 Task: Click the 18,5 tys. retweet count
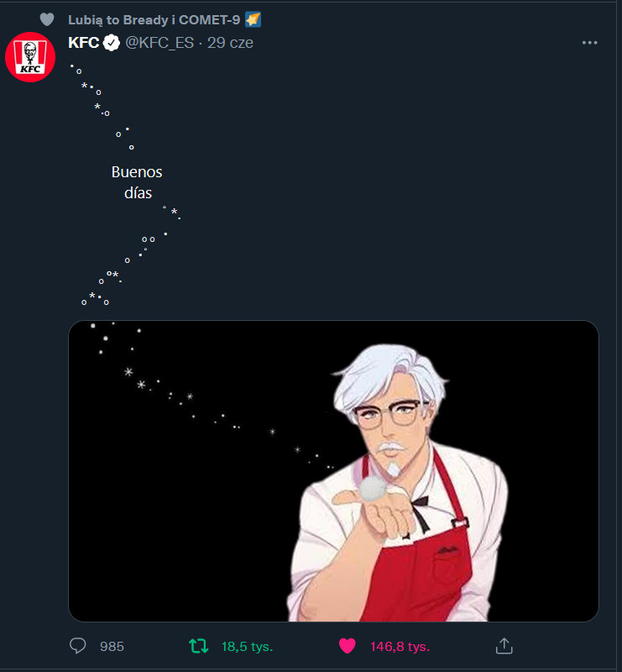247,647
